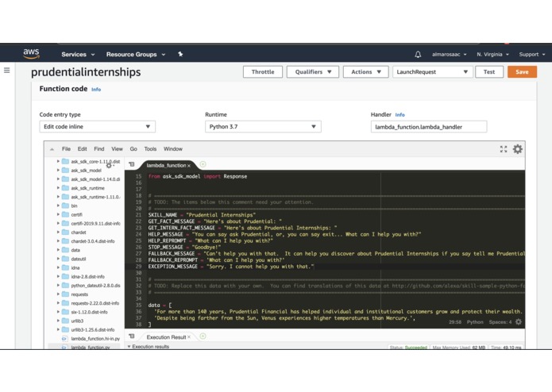Open the almarosaac account menu
This screenshot has height=392, width=552.
click(x=450, y=55)
